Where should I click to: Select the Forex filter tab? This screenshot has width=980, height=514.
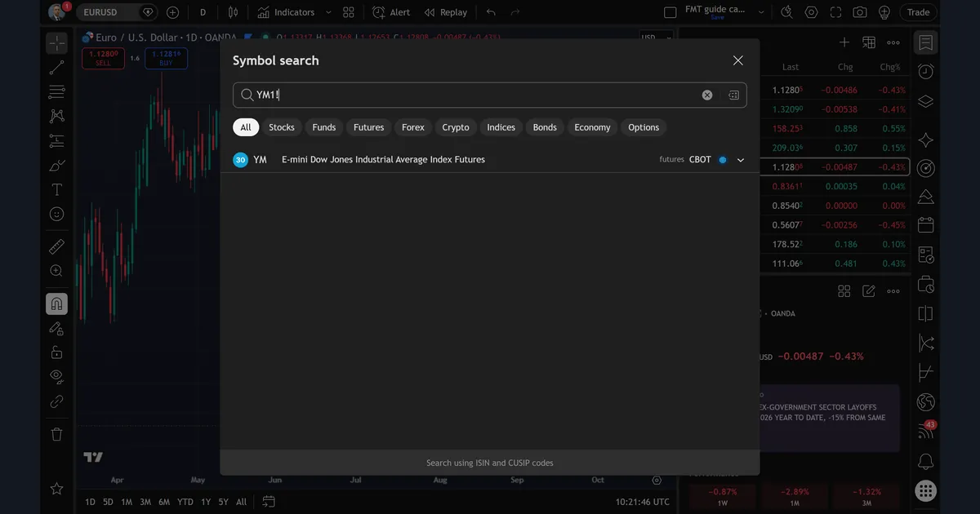tap(413, 127)
